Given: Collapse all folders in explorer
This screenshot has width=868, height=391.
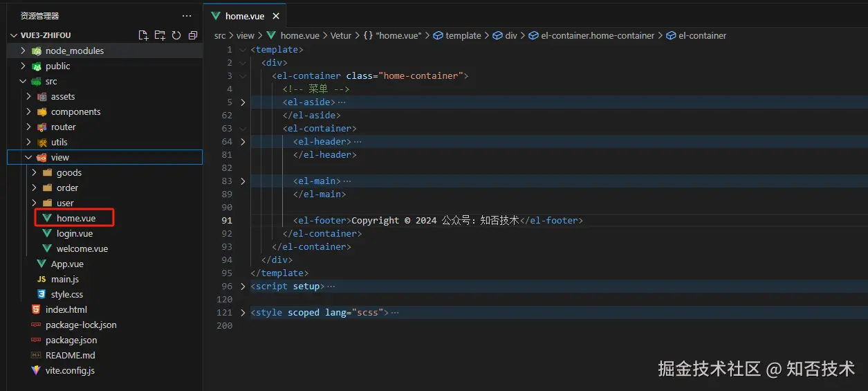Looking at the screenshot, I should (193, 35).
